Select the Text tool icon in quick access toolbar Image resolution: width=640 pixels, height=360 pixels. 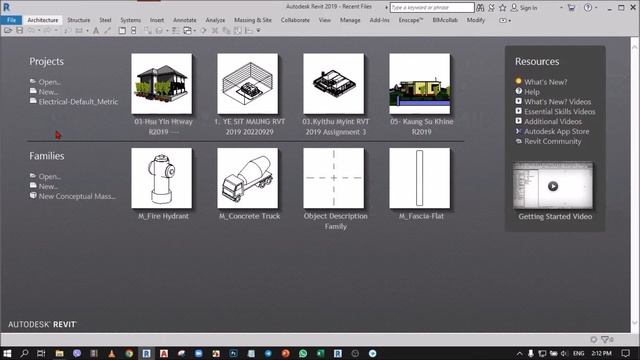pos(96,31)
